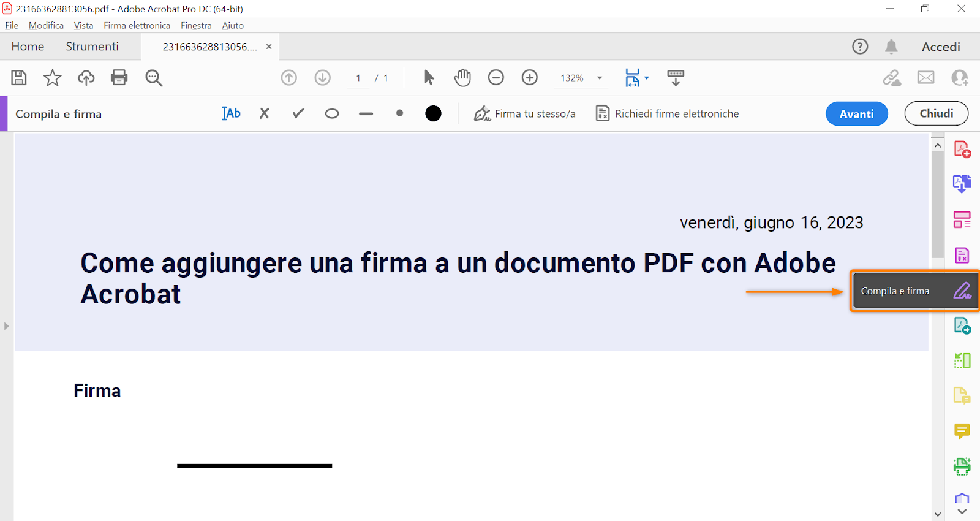Click the document heading starting Come aggiungere
Image resolution: width=980 pixels, height=521 pixels.
click(x=458, y=278)
